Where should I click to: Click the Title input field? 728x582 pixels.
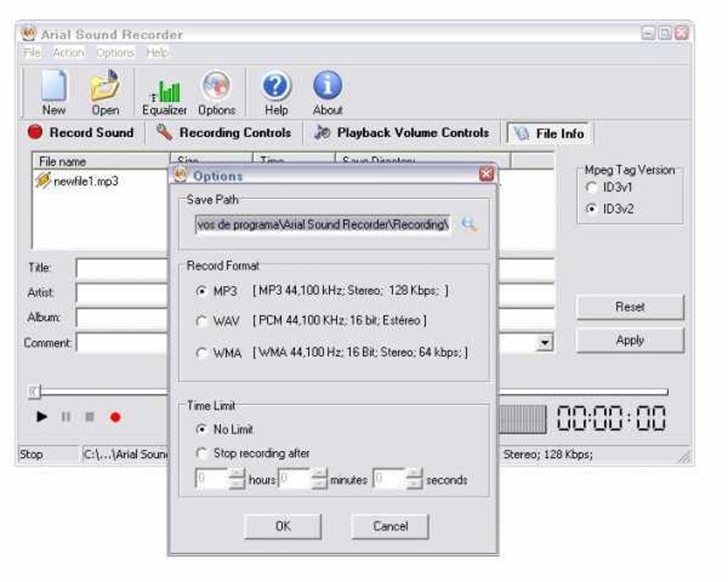(x=123, y=268)
